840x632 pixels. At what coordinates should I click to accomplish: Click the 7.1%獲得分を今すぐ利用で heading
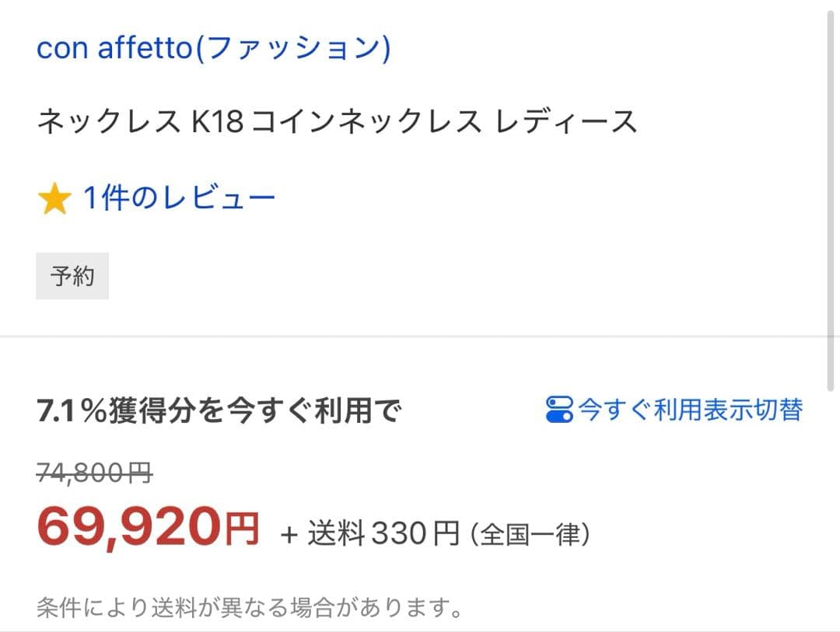pos(218,410)
